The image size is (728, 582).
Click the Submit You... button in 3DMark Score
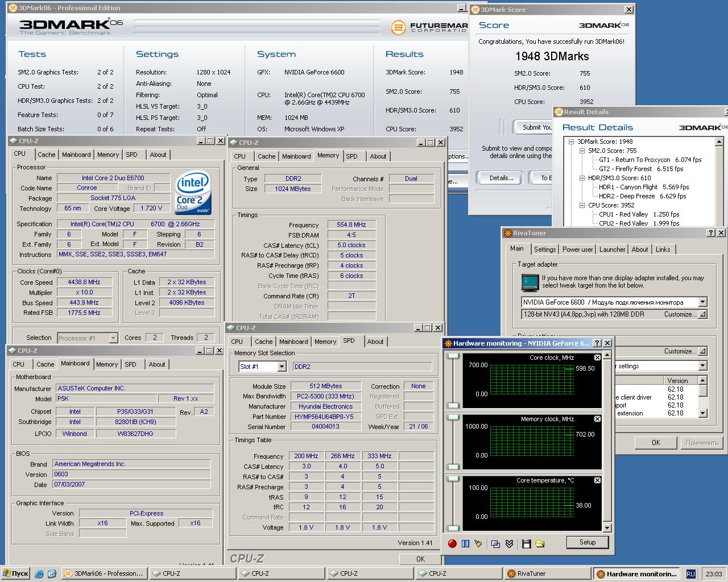click(x=533, y=127)
